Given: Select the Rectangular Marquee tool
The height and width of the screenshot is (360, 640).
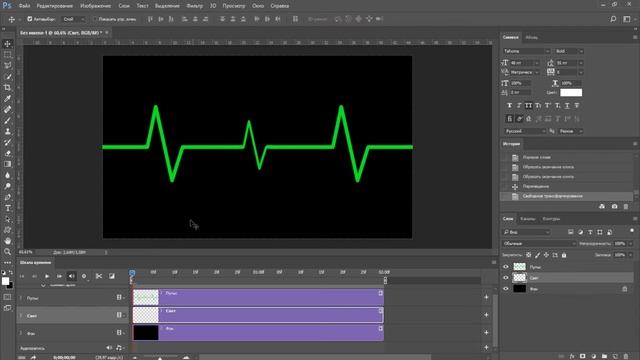Looking at the screenshot, I should 7,55.
